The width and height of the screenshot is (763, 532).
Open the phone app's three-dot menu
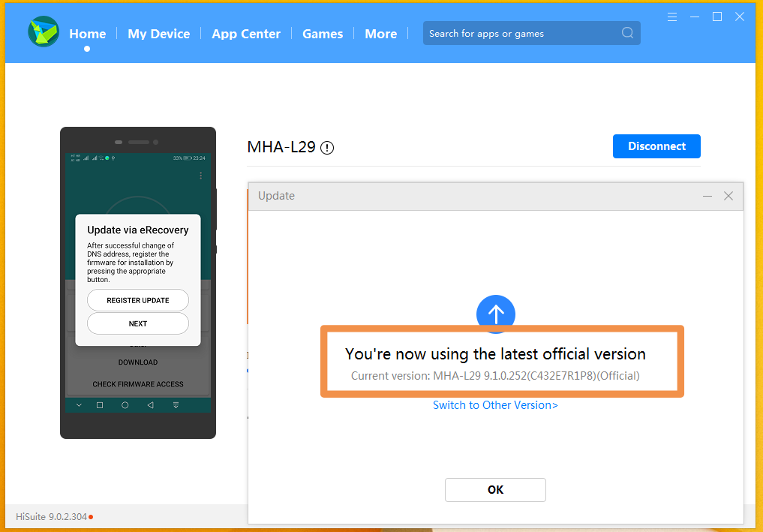(200, 176)
